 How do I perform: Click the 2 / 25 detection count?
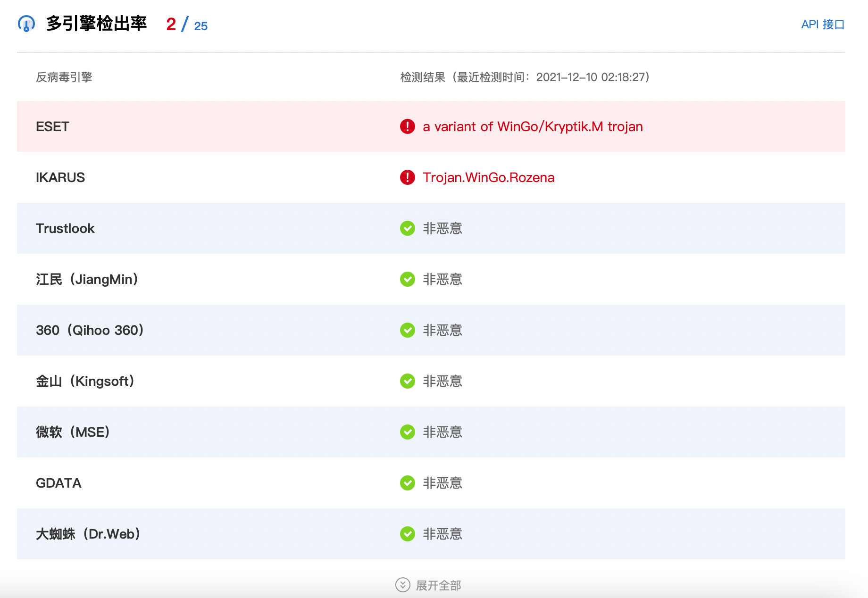point(187,25)
